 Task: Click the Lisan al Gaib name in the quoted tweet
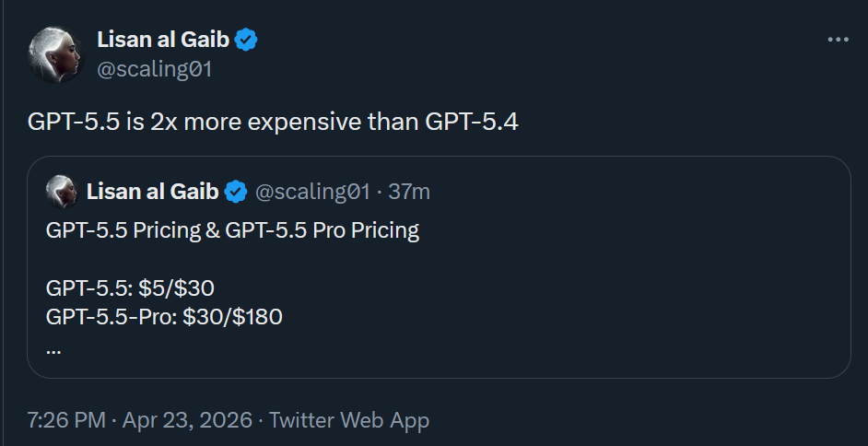pyautogui.click(x=152, y=192)
